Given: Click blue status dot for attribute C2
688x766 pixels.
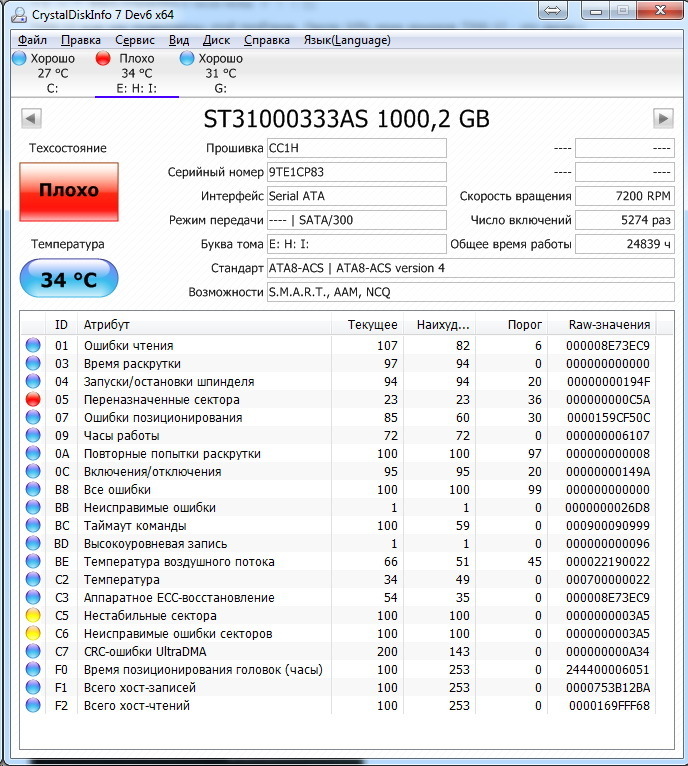Looking at the screenshot, I should [x=33, y=579].
